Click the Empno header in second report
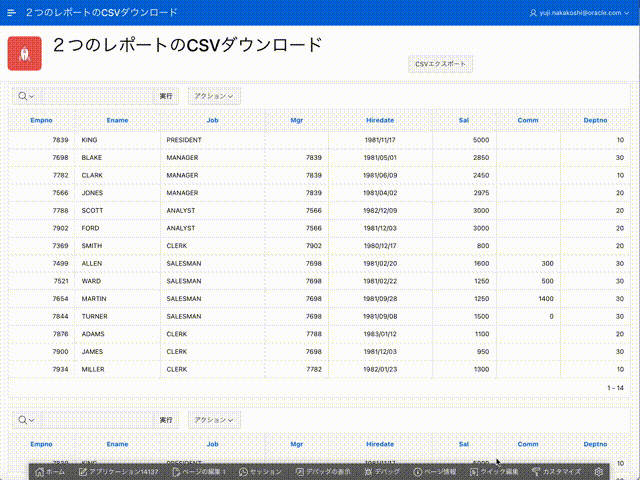Image resolution: width=640 pixels, height=480 pixels. 41,444
